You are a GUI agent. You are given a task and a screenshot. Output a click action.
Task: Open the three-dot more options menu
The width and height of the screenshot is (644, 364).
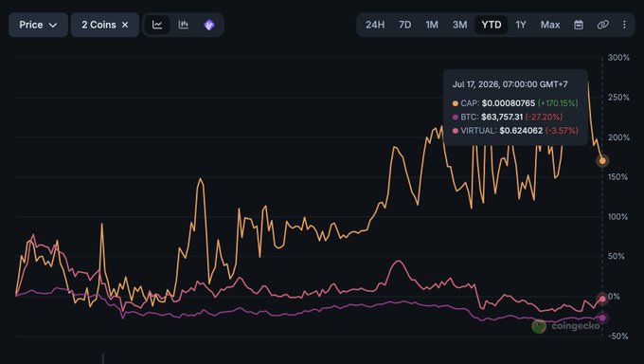[x=624, y=25]
